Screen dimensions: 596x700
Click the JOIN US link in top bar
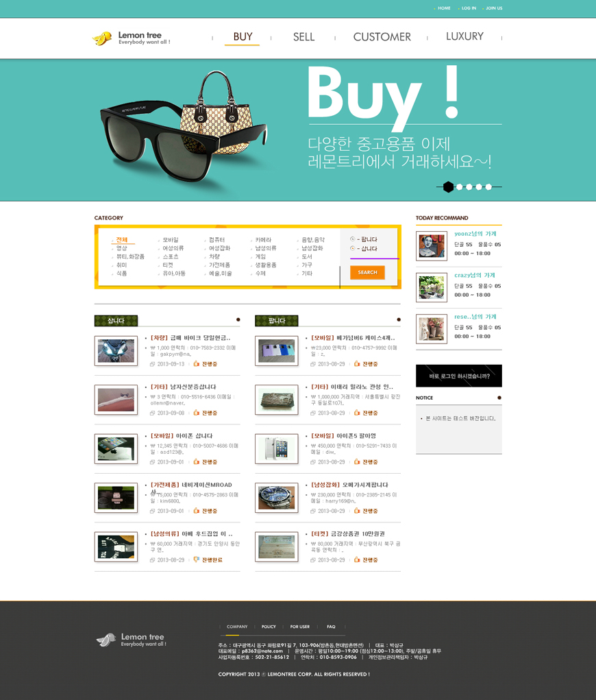tap(494, 8)
